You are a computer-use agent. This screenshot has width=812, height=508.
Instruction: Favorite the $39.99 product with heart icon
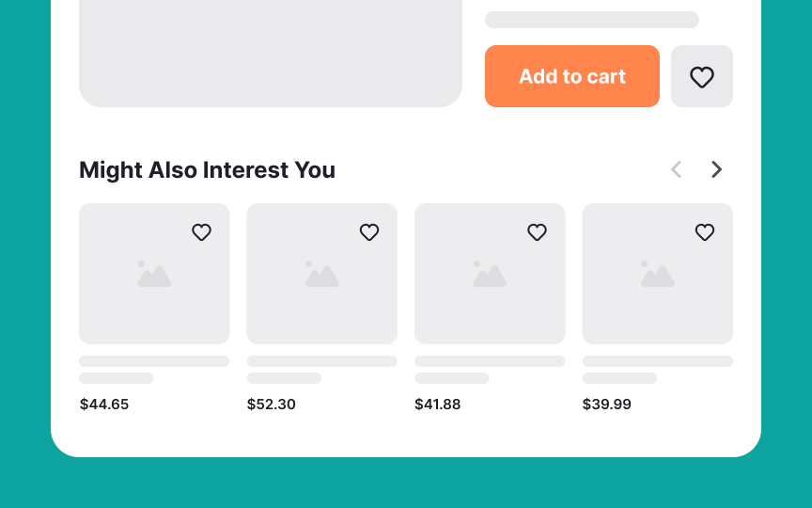[705, 231]
